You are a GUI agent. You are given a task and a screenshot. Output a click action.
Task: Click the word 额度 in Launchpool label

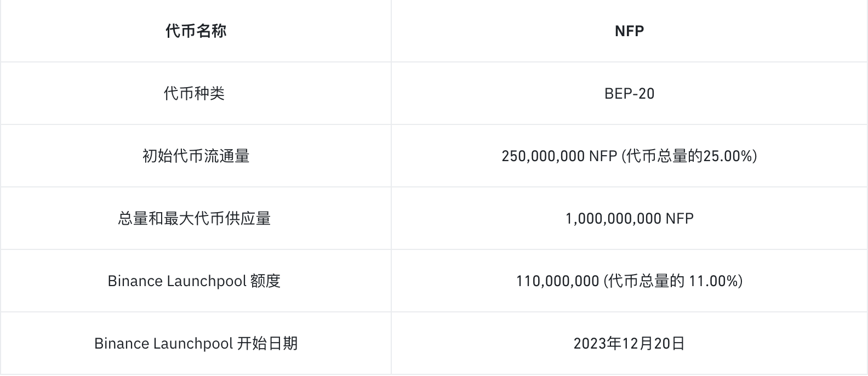click(265, 281)
